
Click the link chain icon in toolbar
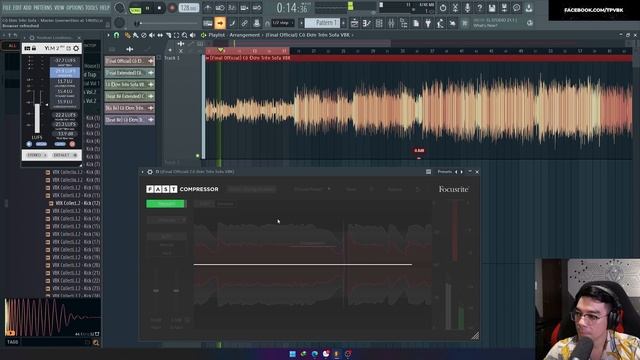pyautogui.click(x=244, y=23)
